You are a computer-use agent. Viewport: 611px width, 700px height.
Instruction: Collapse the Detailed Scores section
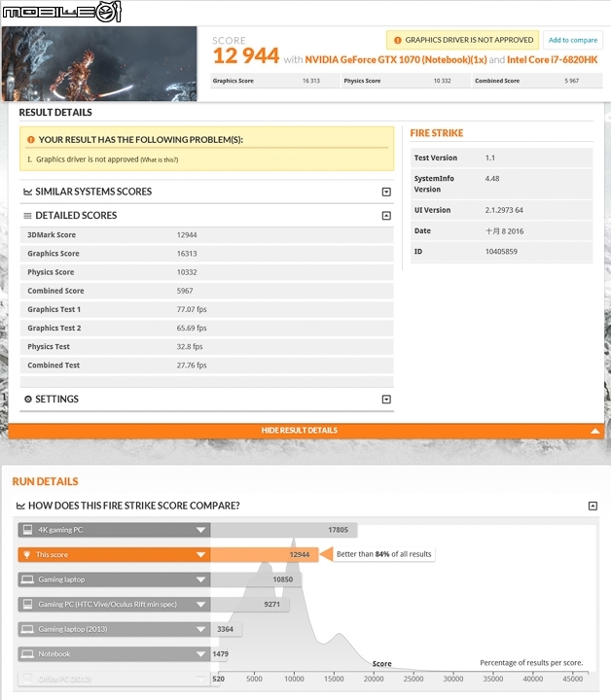(386, 216)
